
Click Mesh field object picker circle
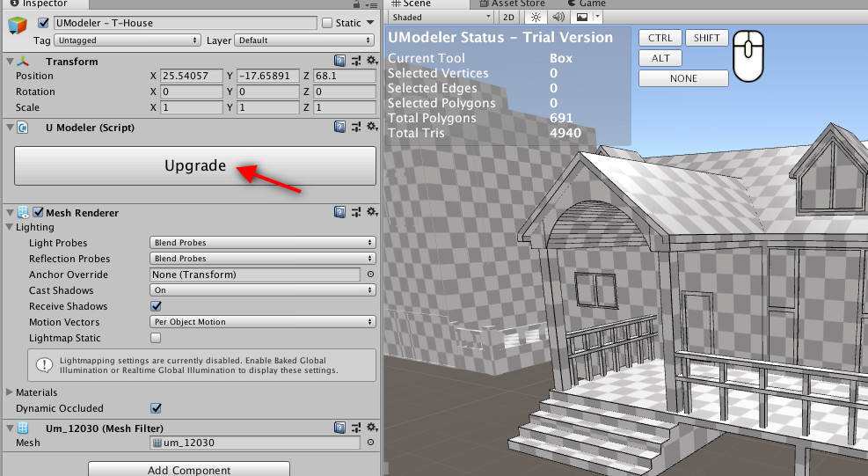370,443
